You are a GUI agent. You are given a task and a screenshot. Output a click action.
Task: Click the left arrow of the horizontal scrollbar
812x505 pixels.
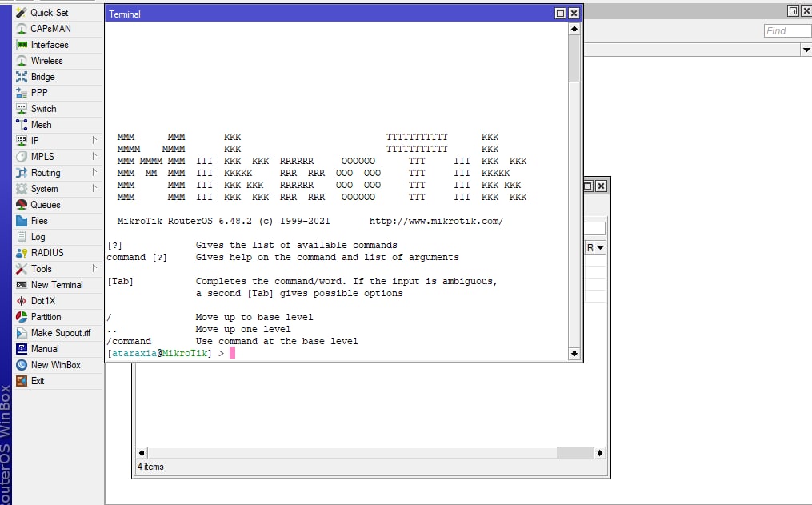click(x=142, y=453)
